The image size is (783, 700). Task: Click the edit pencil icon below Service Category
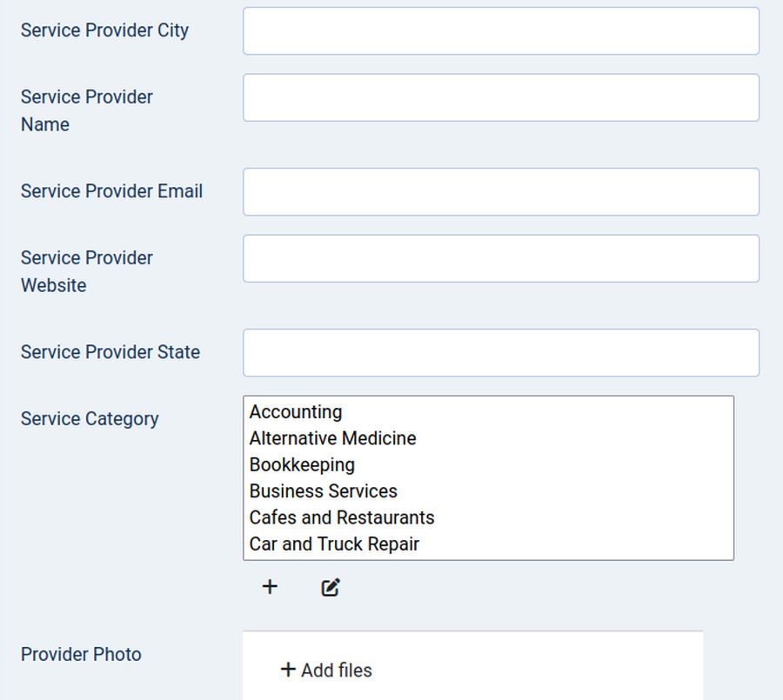(331, 588)
